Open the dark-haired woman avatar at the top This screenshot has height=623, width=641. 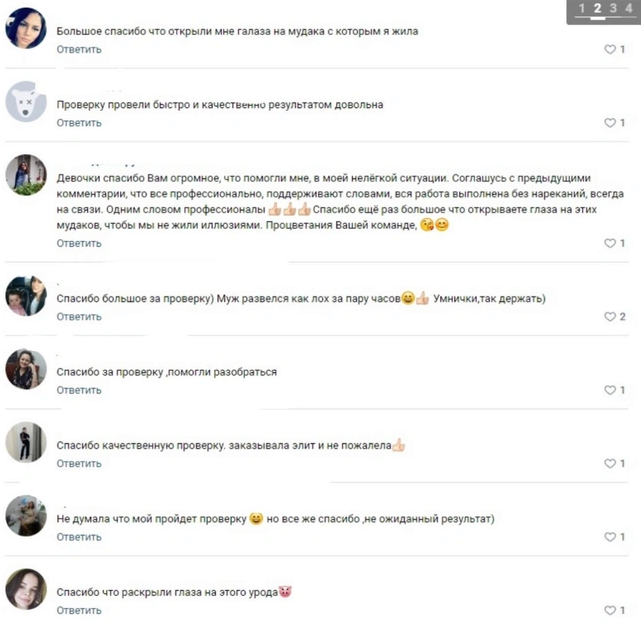[26, 28]
